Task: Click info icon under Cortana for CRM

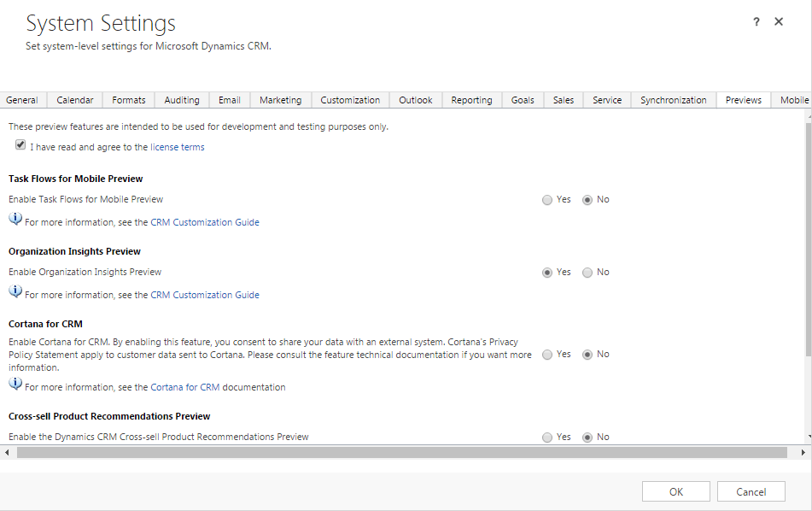Action: pos(15,384)
